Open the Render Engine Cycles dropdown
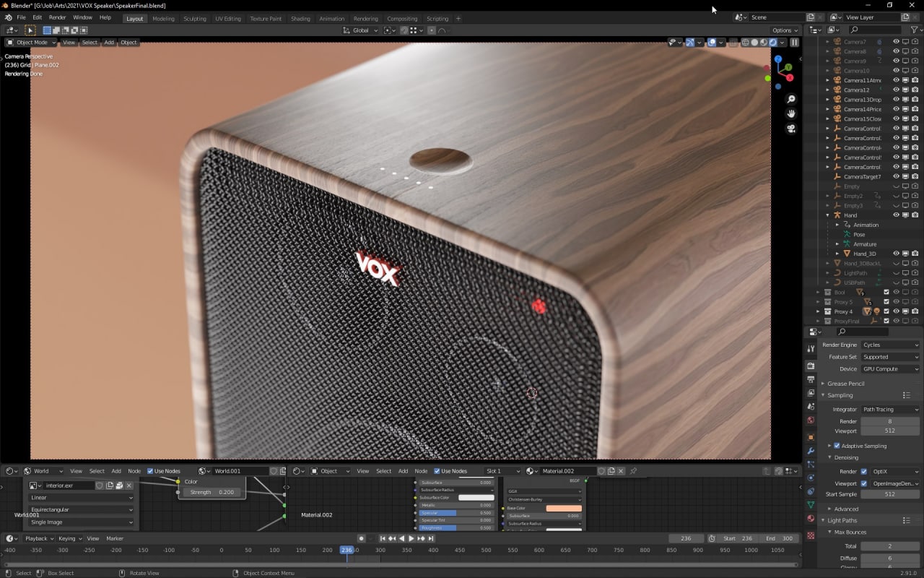Viewport: 924px width, 578px height. point(890,345)
